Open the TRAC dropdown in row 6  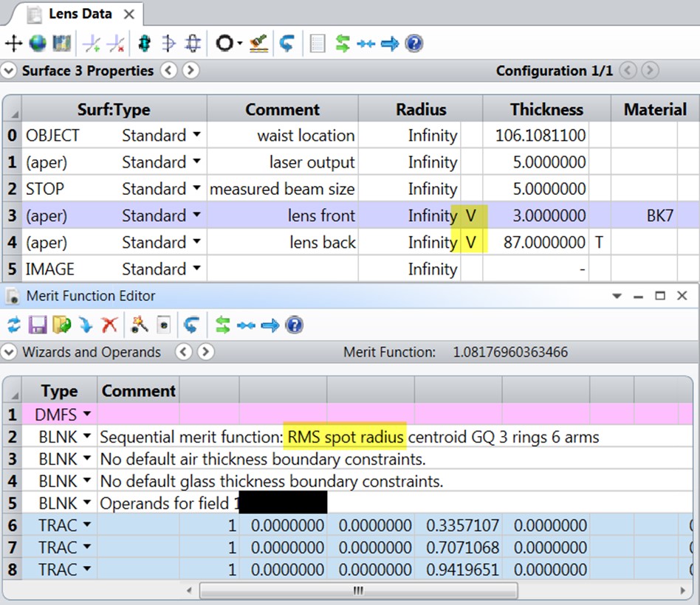(x=87, y=525)
